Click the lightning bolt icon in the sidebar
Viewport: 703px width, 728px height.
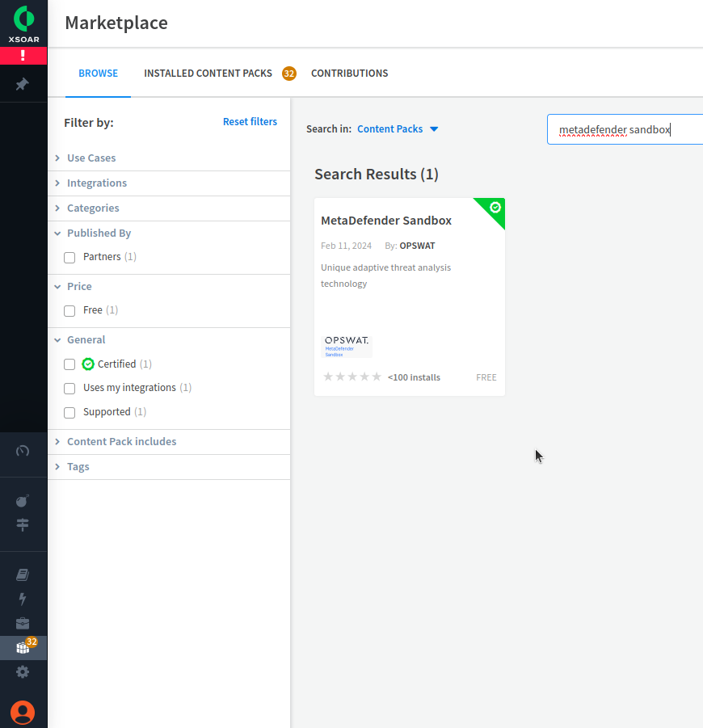(x=23, y=599)
